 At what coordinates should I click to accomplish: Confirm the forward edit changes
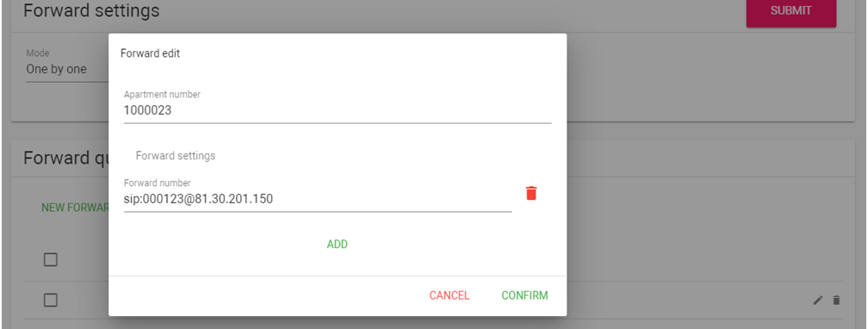point(524,295)
